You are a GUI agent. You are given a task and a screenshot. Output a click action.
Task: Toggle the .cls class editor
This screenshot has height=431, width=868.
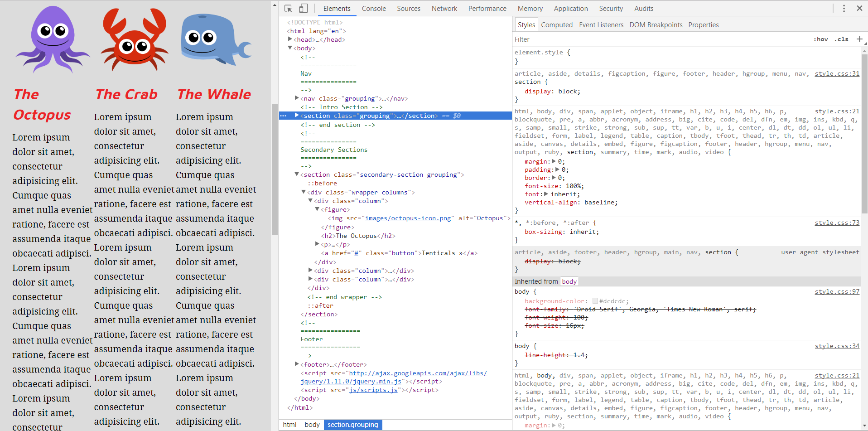tap(842, 39)
